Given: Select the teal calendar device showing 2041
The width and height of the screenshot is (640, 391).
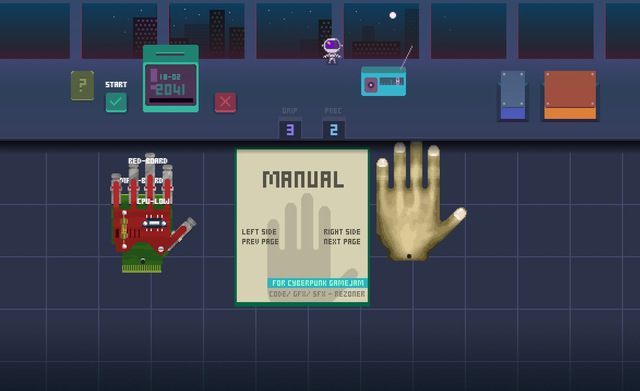Looking at the screenshot, I should coord(171,78).
